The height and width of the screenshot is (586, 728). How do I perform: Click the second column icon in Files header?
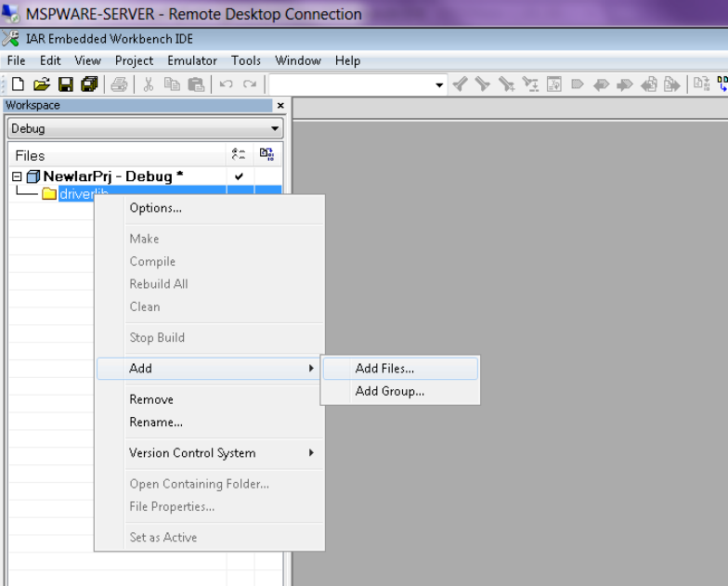[266, 154]
